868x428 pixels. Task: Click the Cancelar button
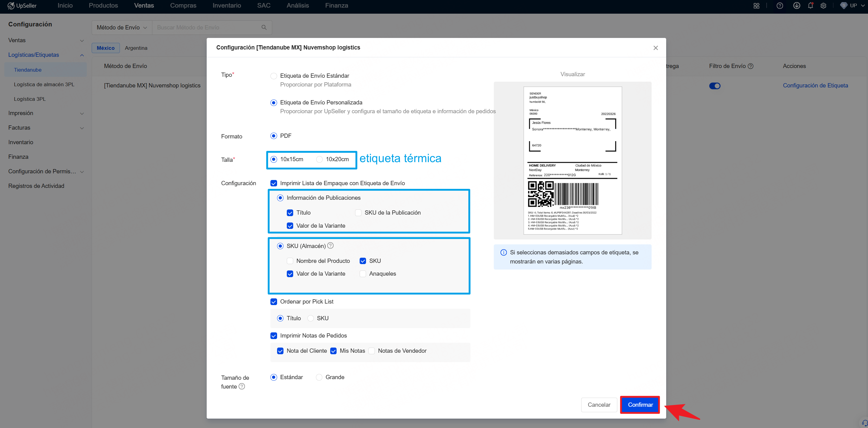coord(599,405)
